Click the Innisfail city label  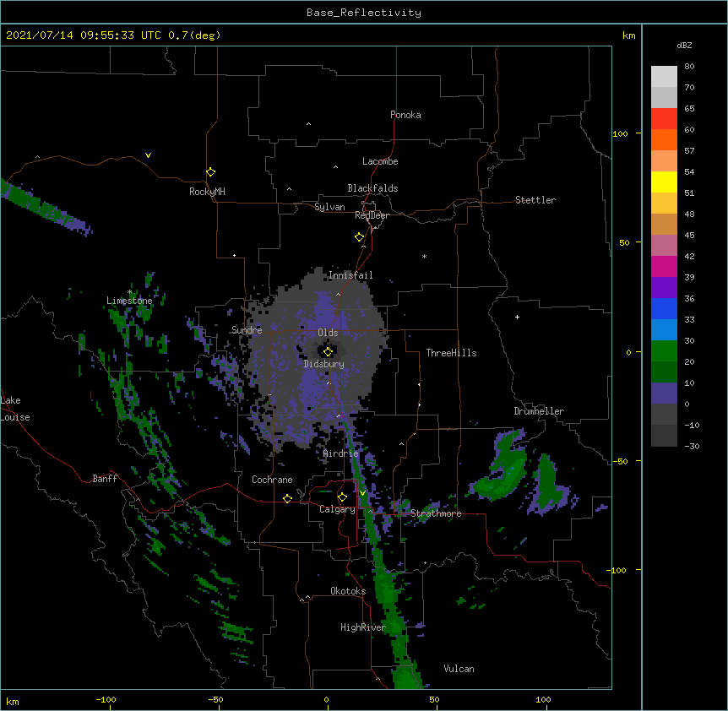(x=350, y=275)
